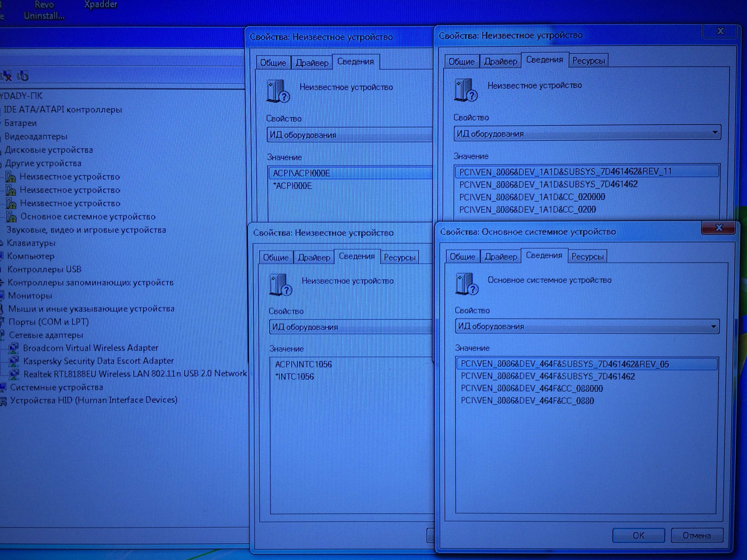Open Общие tab in top-right properties dialog
The image size is (747, 560).
pyautogui.click(x=461, y=62)
